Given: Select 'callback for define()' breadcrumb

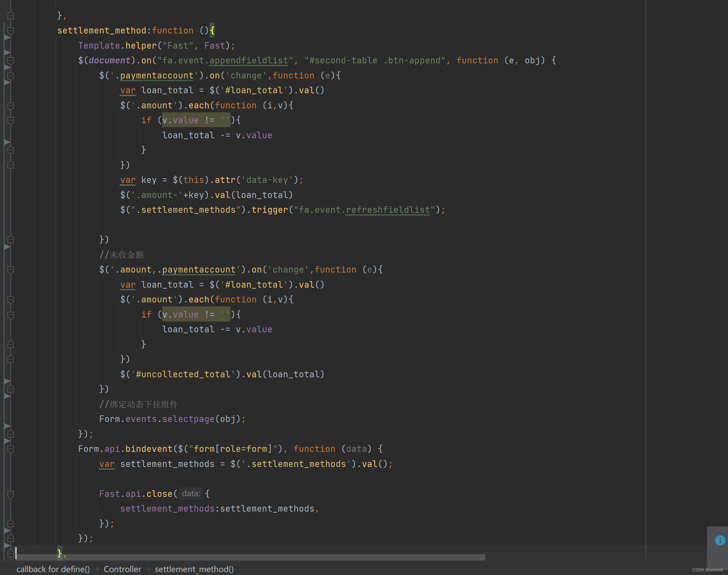Looking at the screenshot, I should [x=53, y=569].
